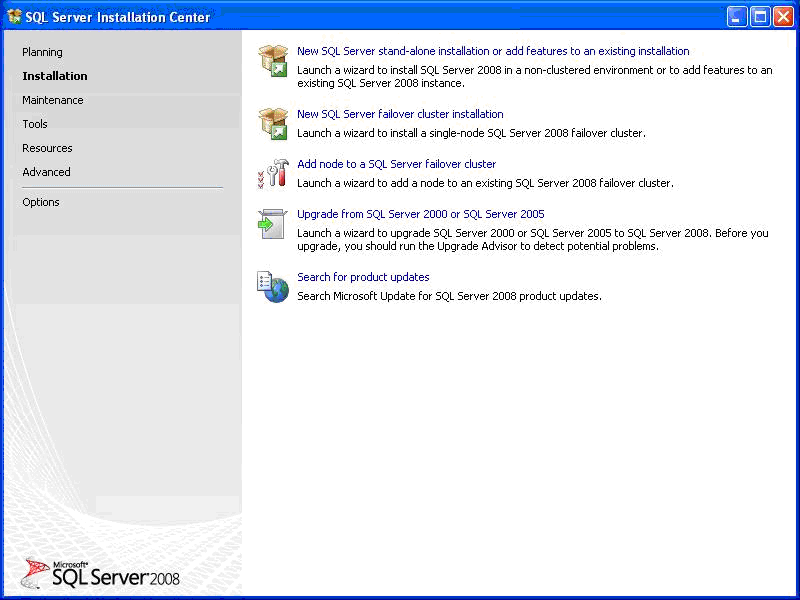The width and height of the screenshot is (800, 600).
Task: Click the failover cluster installation box icon
Action: [x=273, y=124]
